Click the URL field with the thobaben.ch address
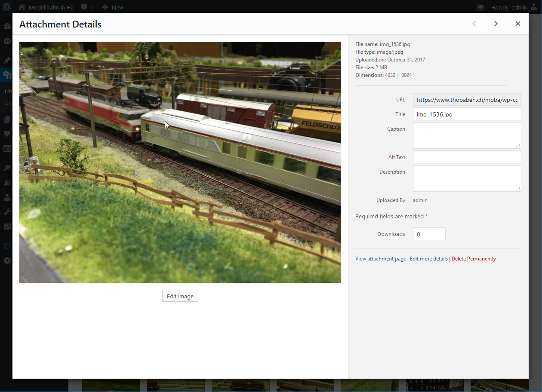This screenshot has width=542, height=392. (467, 99)
